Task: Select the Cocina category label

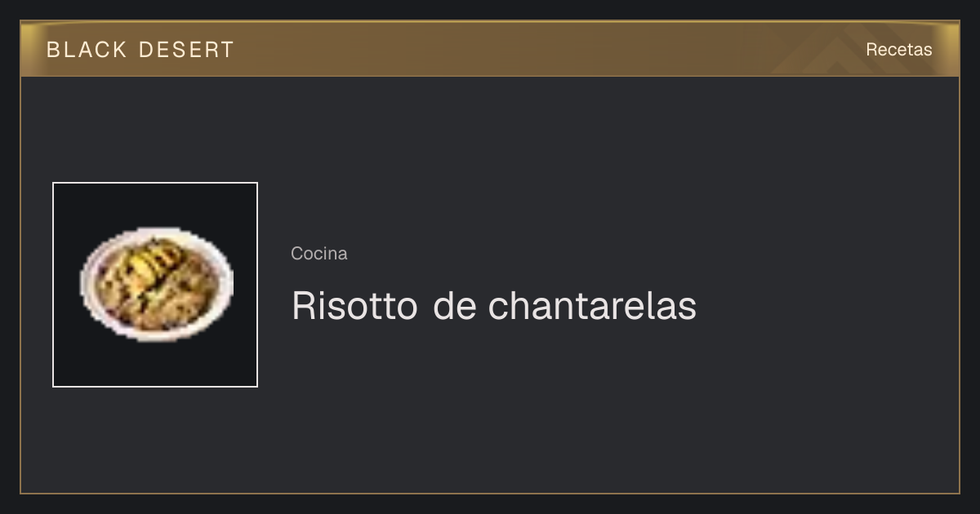Action: 319,254
